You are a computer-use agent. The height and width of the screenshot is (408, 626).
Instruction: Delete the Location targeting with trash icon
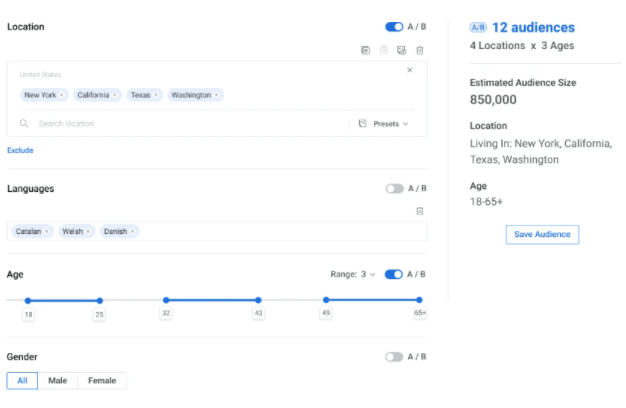pos(420,50)
